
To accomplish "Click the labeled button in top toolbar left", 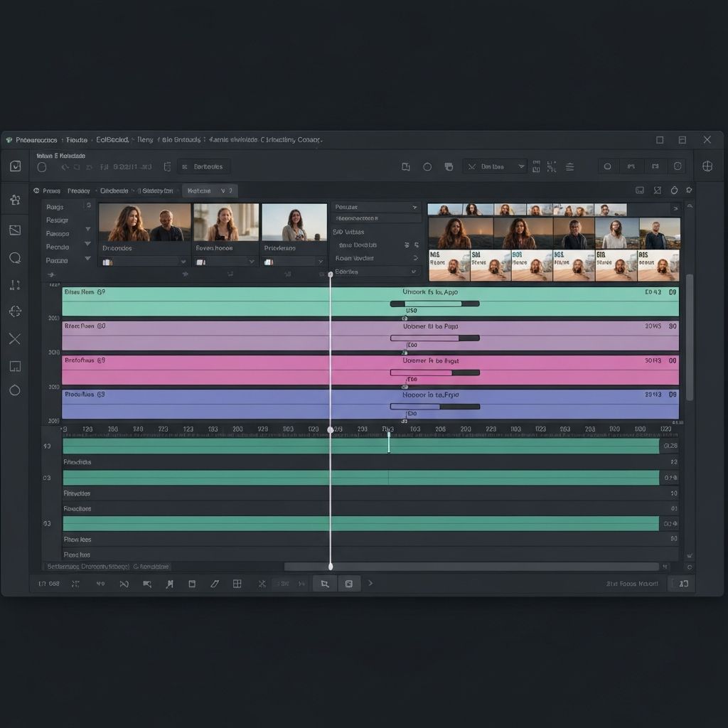I will point(204,167).
